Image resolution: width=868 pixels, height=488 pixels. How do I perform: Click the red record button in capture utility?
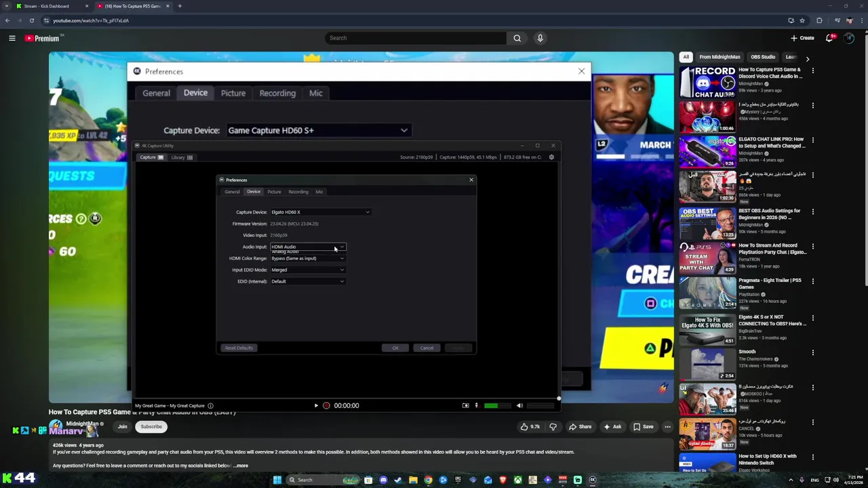click(x=326, y=405)
